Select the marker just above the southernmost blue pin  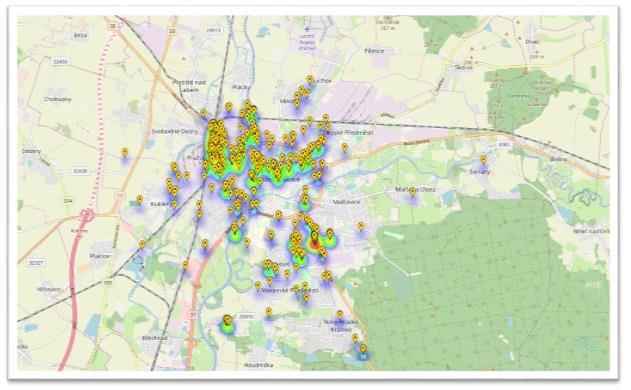pos(355,338)
